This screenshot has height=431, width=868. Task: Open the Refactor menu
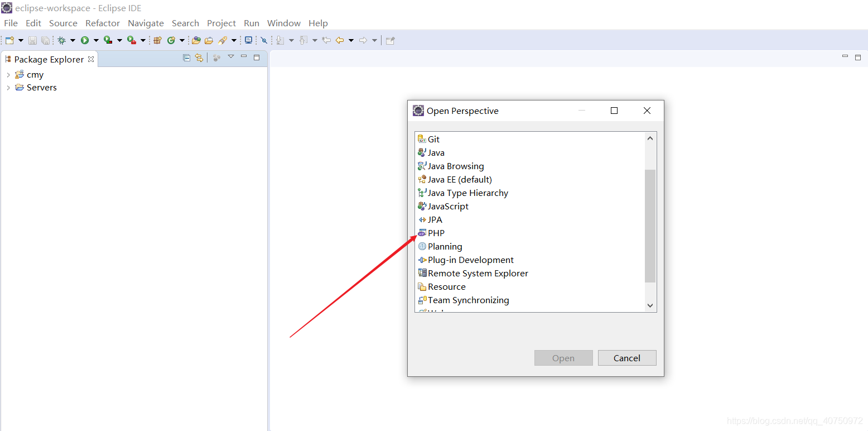(x=103, y=23)
